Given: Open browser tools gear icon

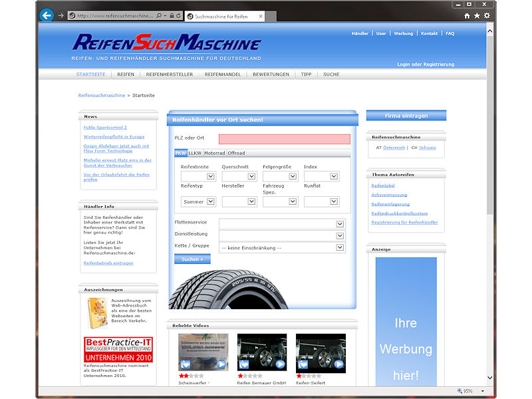Looking at the screenshot, I should (x=487, y=15).
